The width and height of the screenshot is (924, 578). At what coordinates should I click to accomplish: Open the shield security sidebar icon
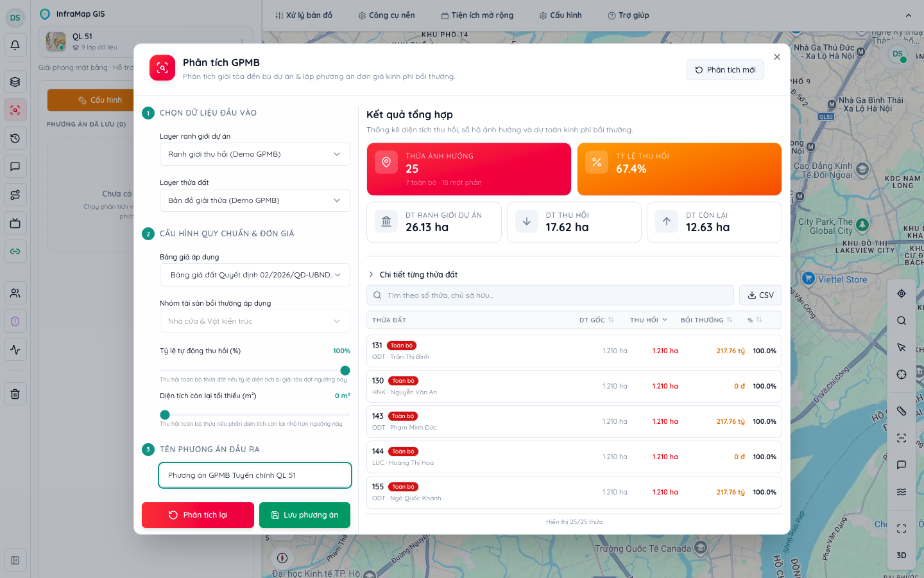click(x=15, y=321)
